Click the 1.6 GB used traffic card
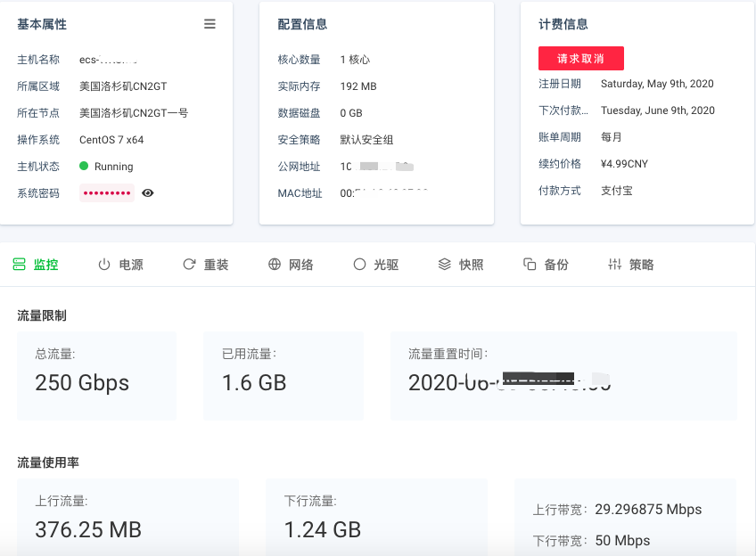 pos(283,376)
